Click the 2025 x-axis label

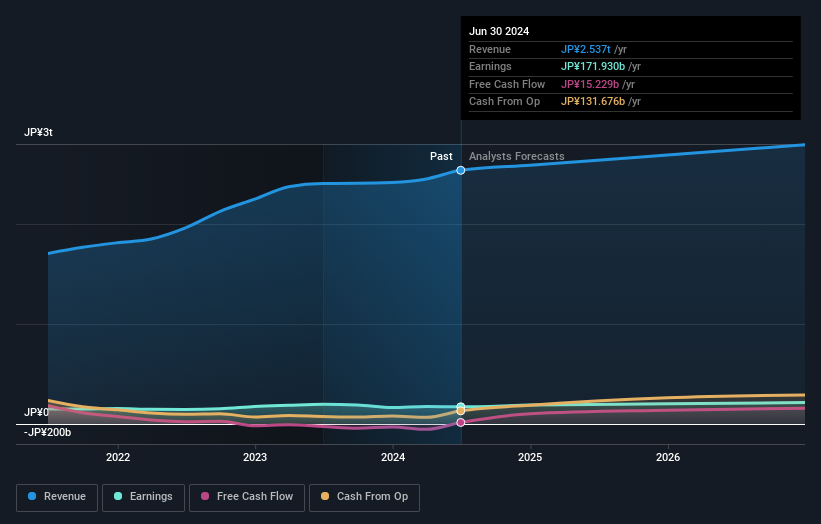(x=530, y=457)
